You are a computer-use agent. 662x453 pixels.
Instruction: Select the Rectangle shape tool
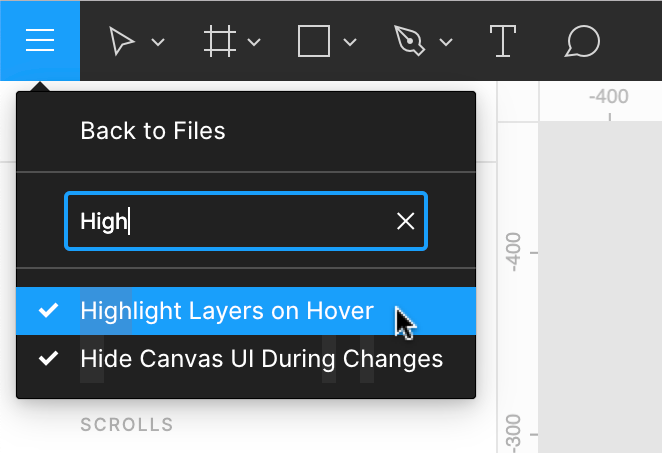pyautogui.click(x=314, y=41)
